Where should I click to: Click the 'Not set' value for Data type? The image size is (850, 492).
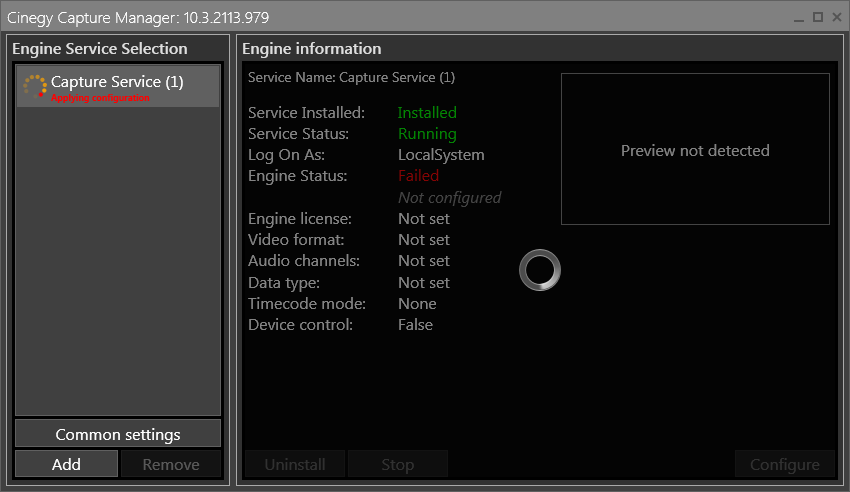point(424,282)
